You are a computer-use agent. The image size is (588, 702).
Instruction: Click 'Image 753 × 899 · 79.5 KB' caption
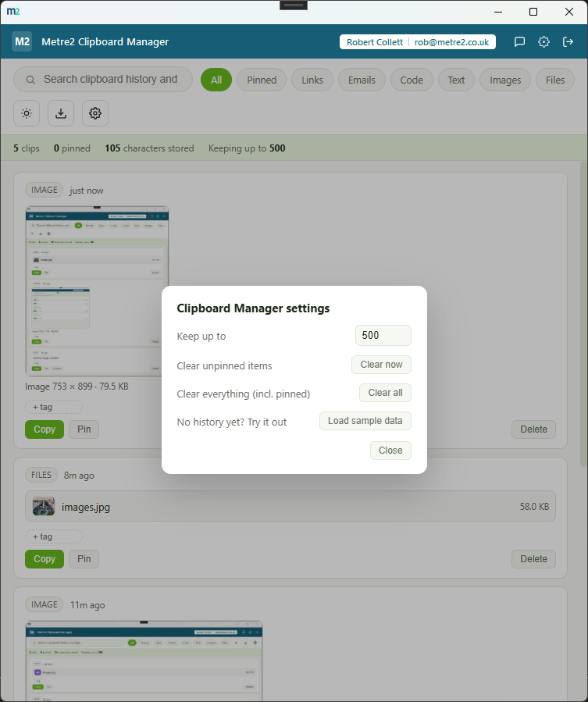pyautogui.click(x=77, y=387)
